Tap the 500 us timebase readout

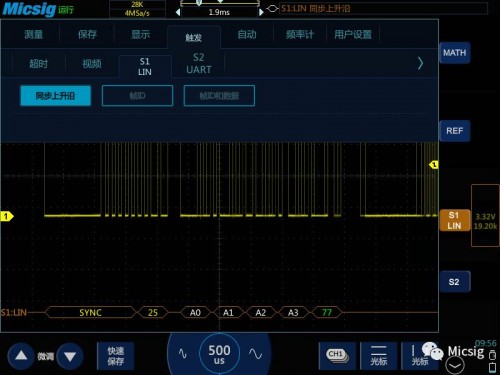[219, 354]
